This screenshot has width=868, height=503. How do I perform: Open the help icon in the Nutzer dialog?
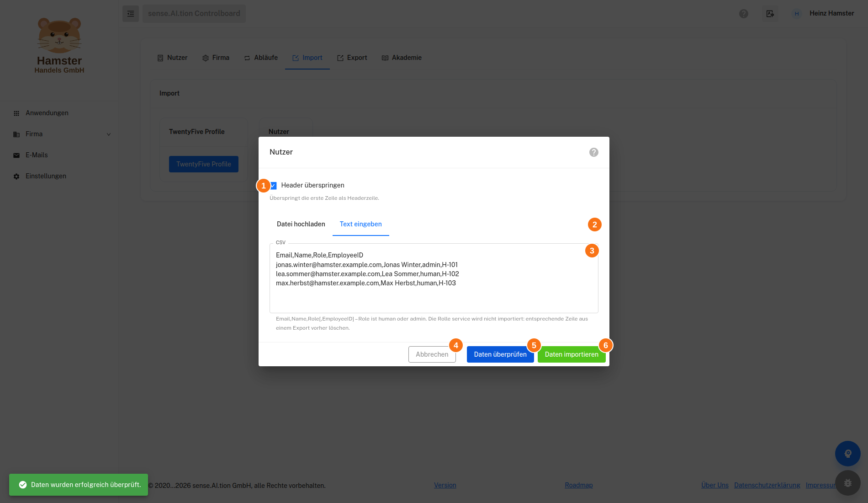point(593,152)
